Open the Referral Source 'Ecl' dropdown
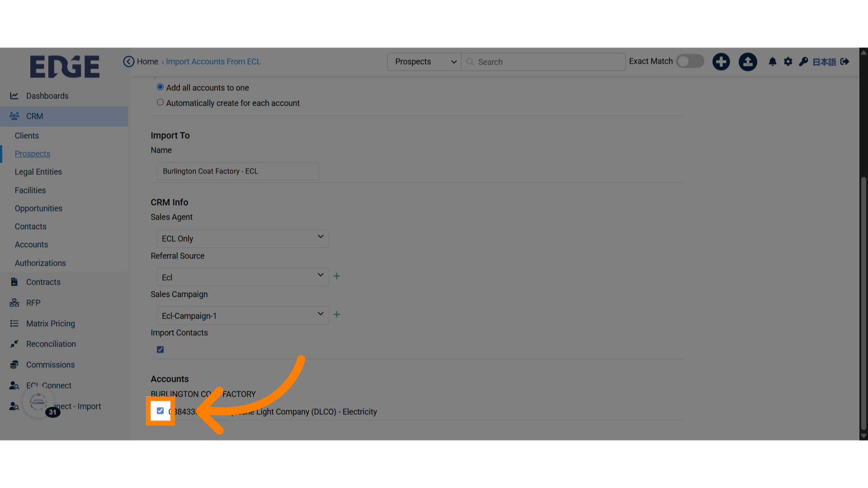The image size is (868, 488). point(243,277)
